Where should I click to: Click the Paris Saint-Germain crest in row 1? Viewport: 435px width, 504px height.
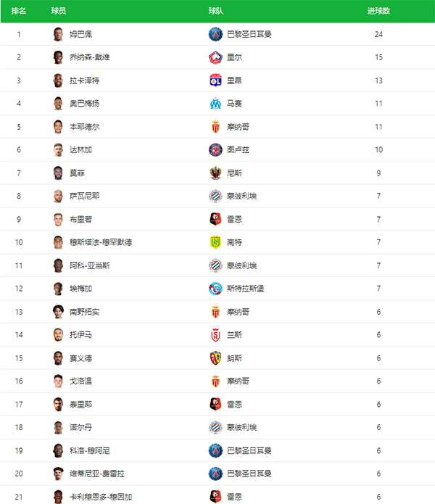(x=215, y=34)
